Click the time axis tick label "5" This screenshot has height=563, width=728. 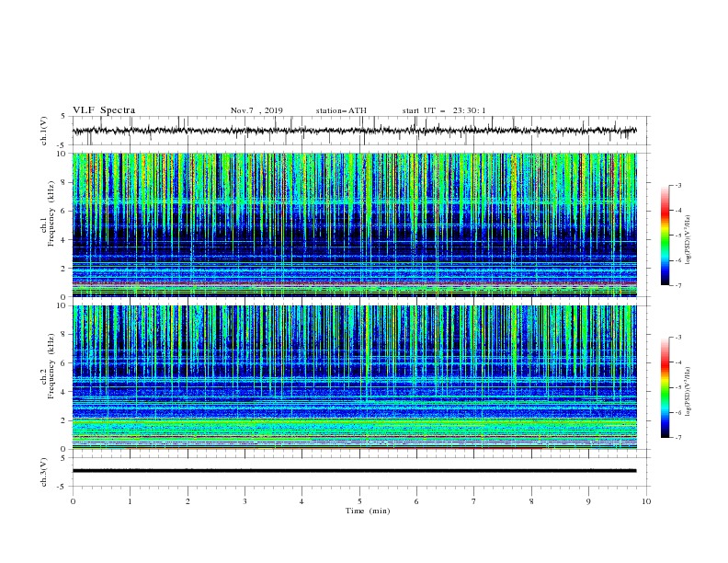(359, 501)
